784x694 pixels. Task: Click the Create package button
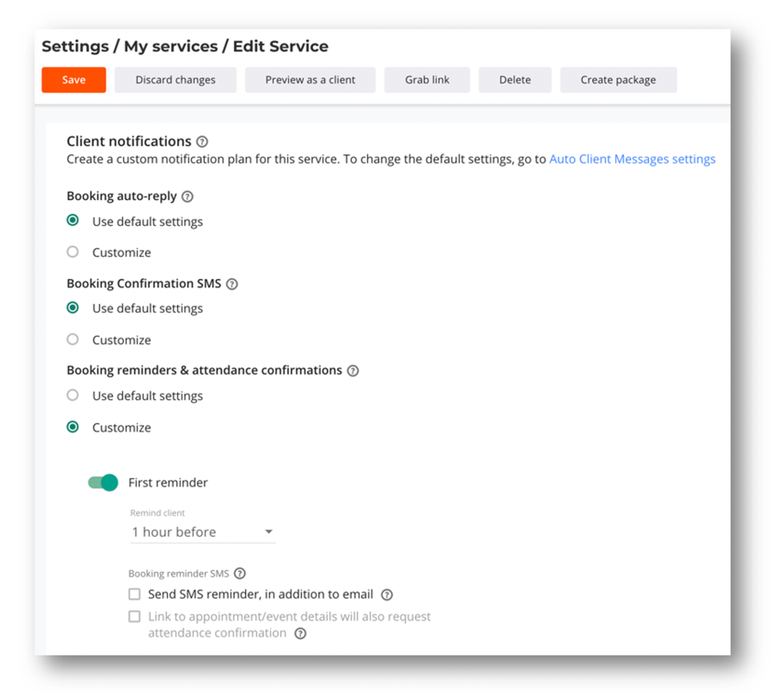tap(618, 80)
